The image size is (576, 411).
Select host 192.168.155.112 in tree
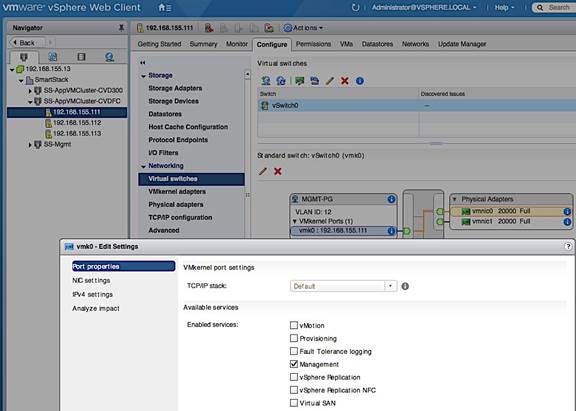point(77,123)
